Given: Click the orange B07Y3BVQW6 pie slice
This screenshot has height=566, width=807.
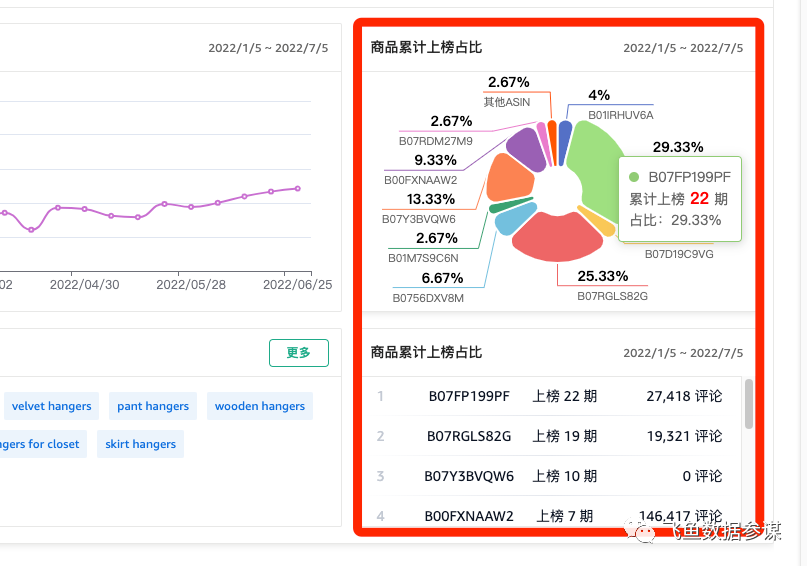Looking at the screenshot, I should pos(509,180).
